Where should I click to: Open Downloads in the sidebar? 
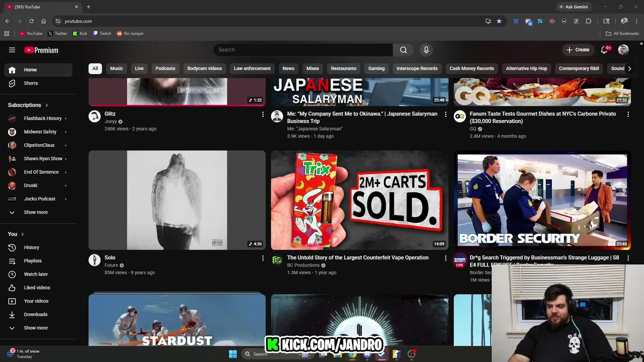pyautogui.click(x=38, y=314)
